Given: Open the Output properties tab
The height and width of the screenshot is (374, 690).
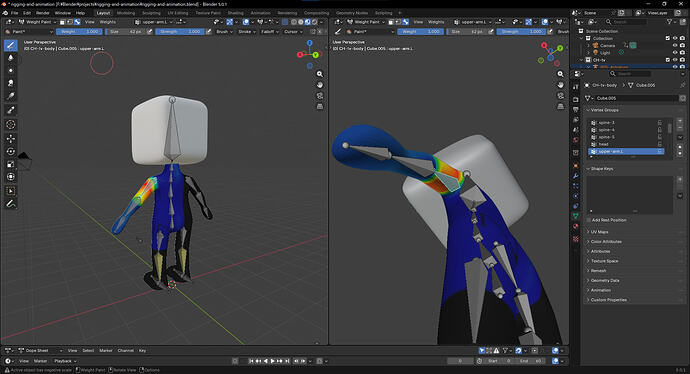Looking at the screenshot, I should pos(576,110).
